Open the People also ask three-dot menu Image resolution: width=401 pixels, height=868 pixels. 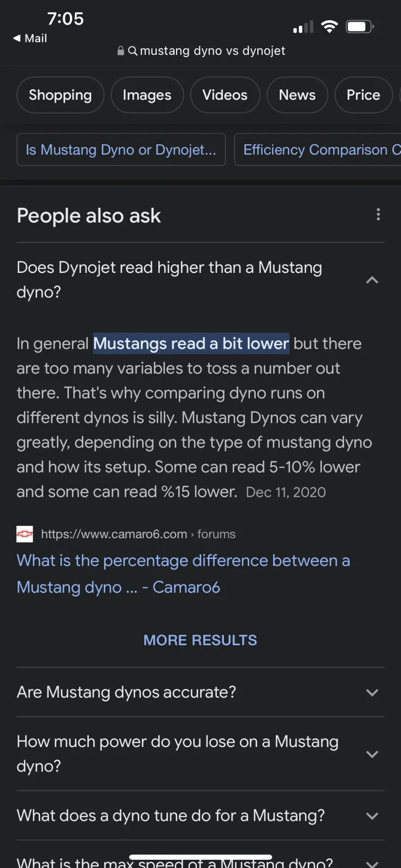pyautogui.click(x=378, y=215)
